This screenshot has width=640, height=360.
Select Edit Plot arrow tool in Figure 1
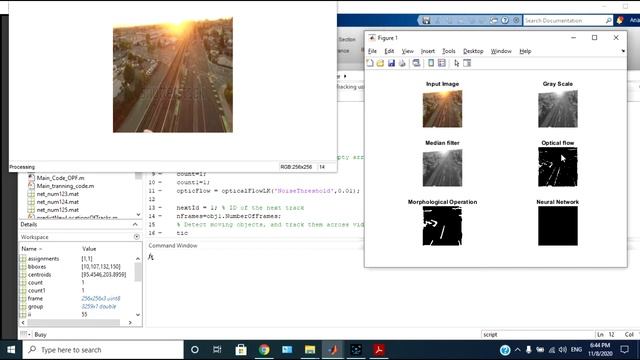click(x=456, y=63)
